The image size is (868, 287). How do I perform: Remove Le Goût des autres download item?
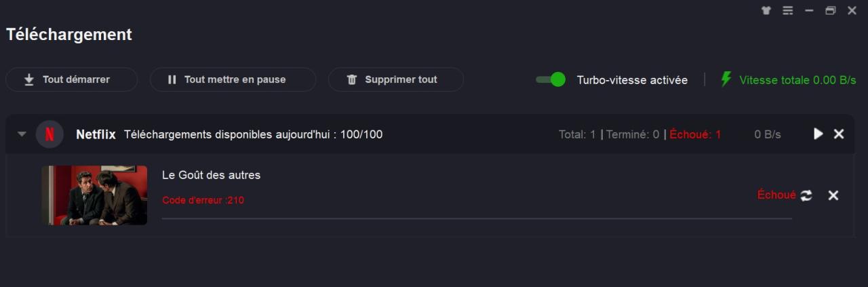[x=833, y=195]
